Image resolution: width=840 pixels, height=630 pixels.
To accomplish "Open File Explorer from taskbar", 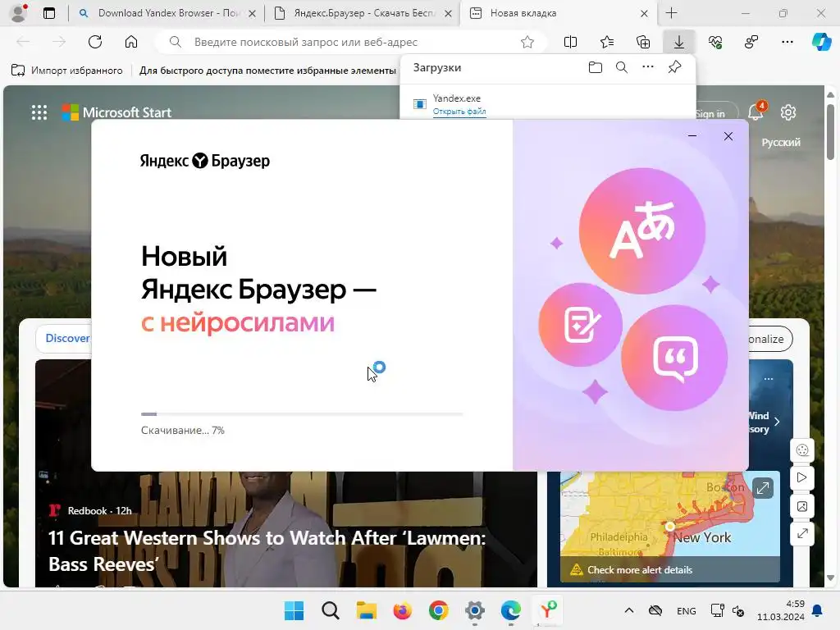I will coord(367,610).
